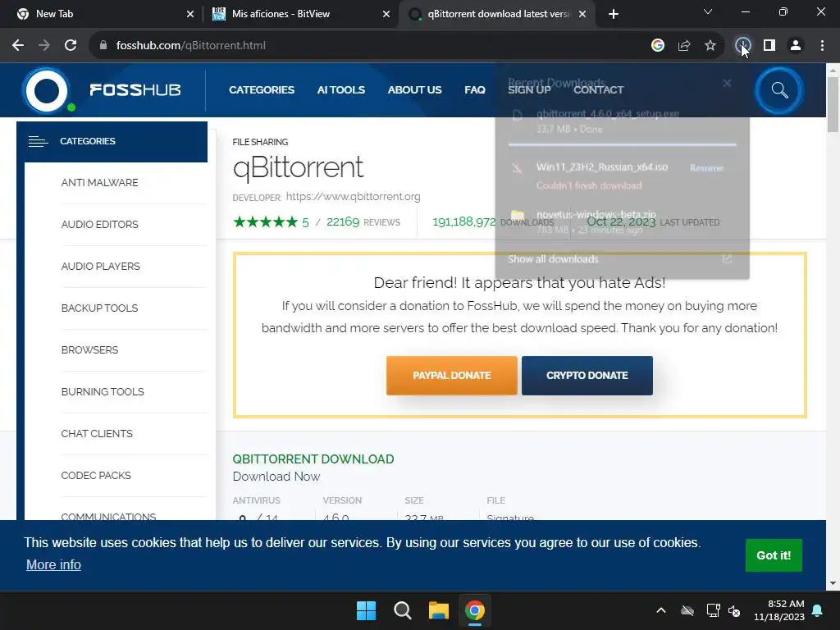The width and height of the screenshot is (840, 630).
Task: Resume Win11_23H2_Russian_x64.iso download
Action: (706, 167)
